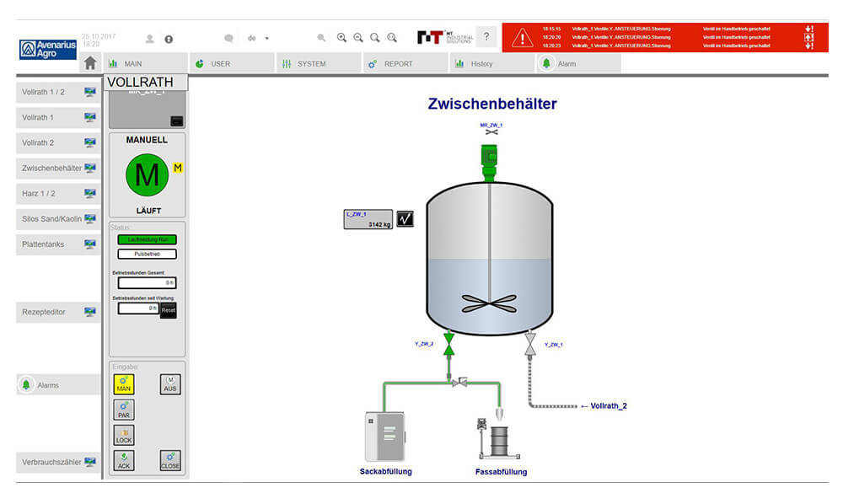Turn the motor off with AUS

tap(170, 384)
